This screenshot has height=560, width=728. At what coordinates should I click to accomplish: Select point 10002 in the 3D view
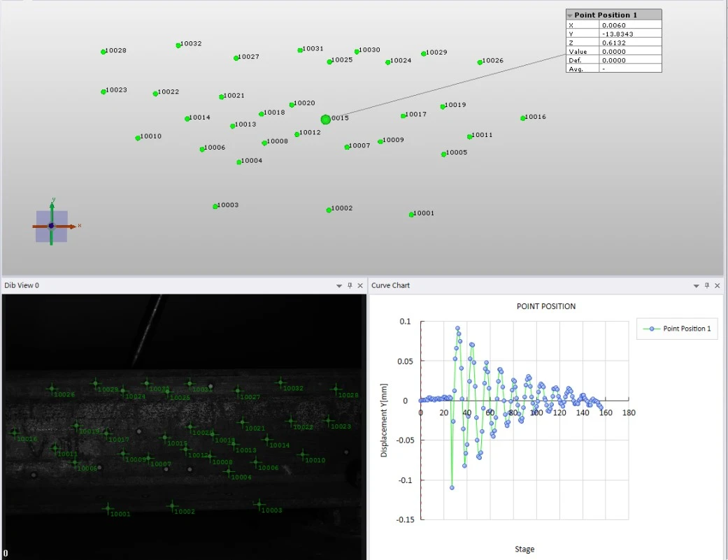click(x=329, y=210)
